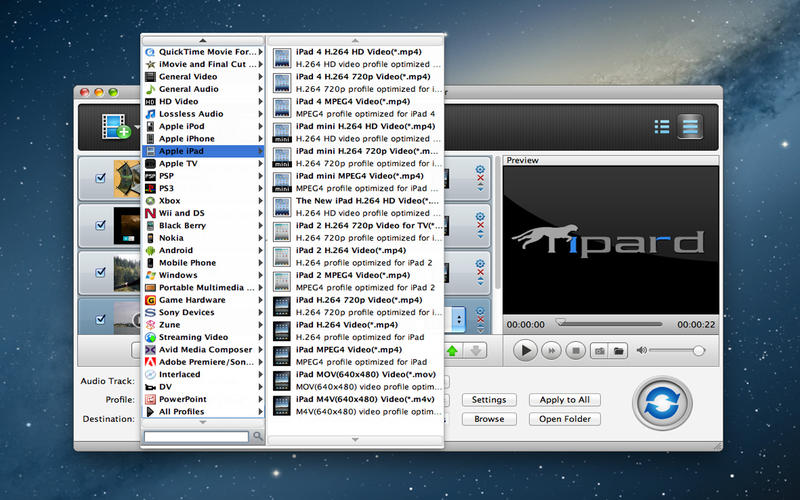Click the next frame playback button
Screen dimensions: 800x500
(551, 351)
